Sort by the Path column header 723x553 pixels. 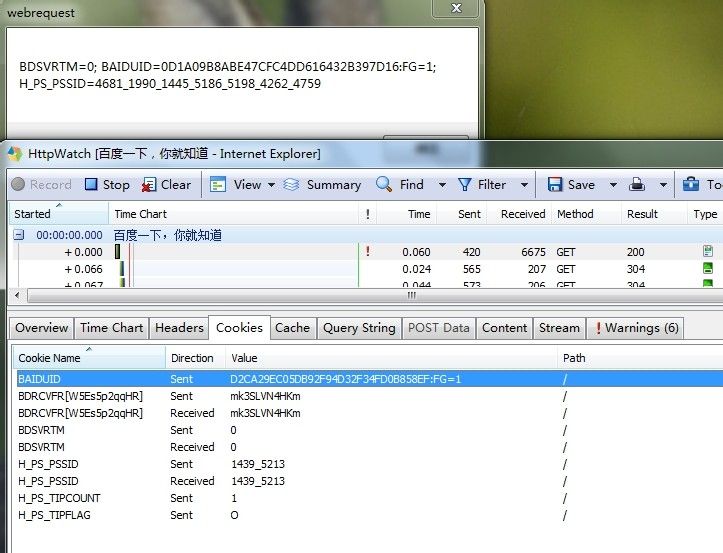coord(640,357)
